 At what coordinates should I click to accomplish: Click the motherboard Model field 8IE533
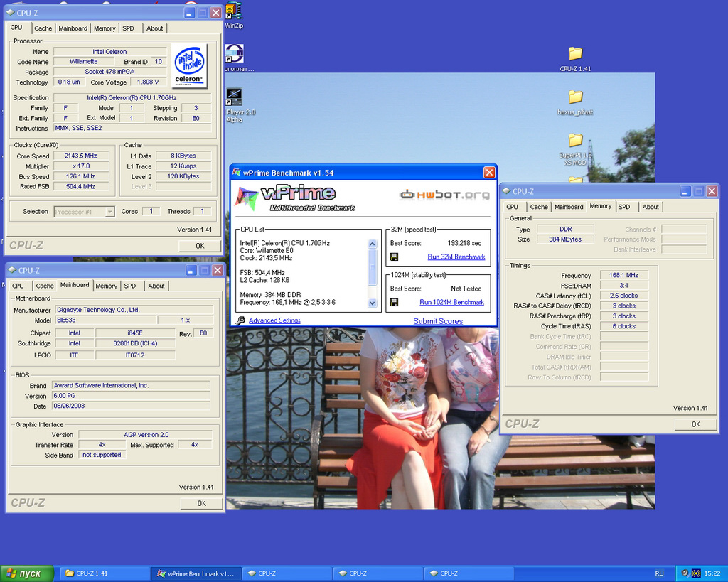[x=106, y=320]
